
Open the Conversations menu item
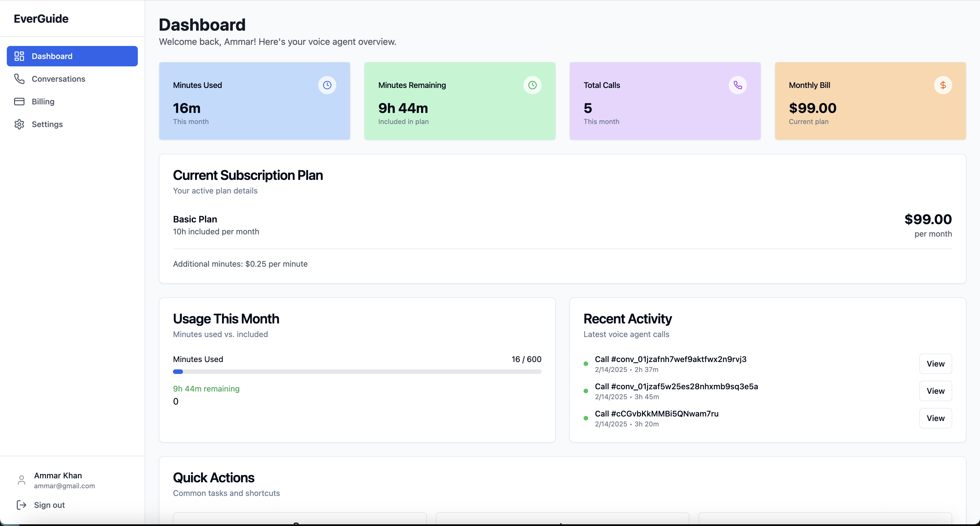click(x=58, y=79)
